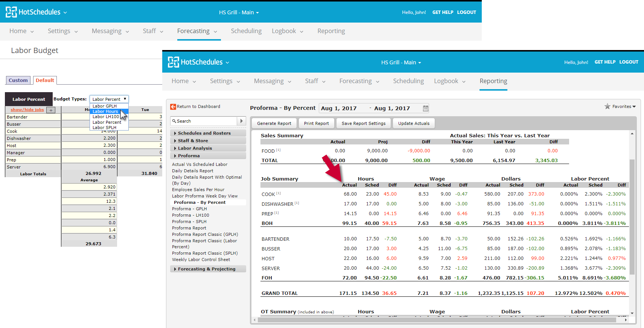Click Save Report Settings

(x=364, y=123)
